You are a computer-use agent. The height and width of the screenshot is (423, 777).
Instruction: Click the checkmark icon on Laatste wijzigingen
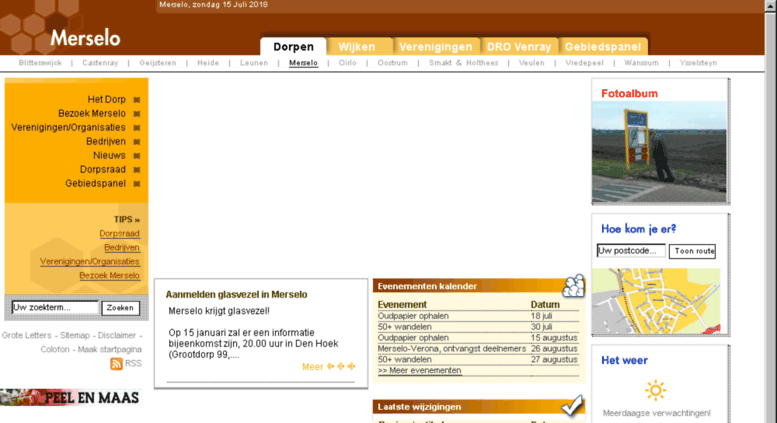(572, 405)
